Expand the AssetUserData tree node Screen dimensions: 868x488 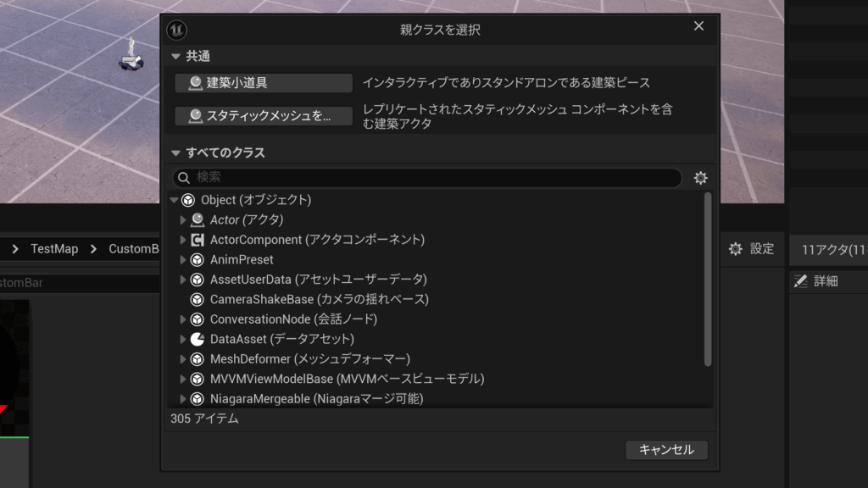tap(183, 280)
